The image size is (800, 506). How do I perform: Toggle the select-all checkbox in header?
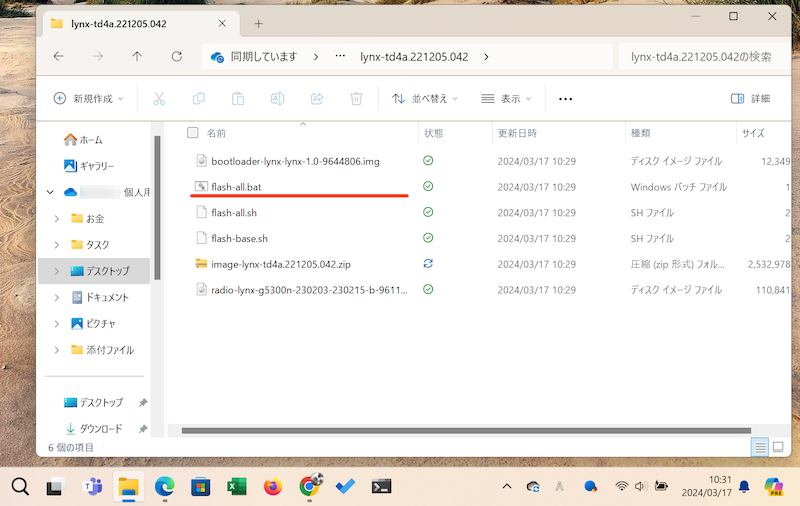(x=193, y=132)
